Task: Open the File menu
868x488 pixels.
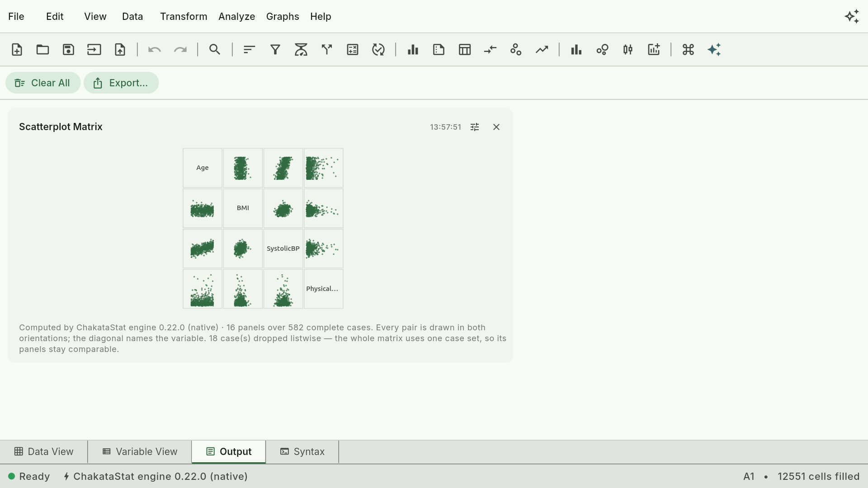Action: [x=16, y=16]
